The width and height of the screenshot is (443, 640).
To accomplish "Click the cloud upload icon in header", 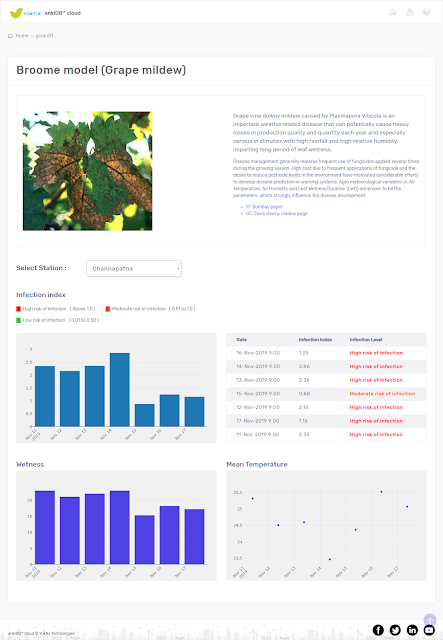I will (410, 12).
